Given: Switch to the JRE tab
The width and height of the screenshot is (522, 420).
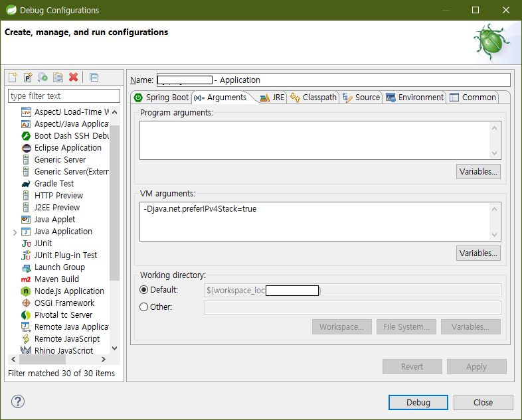Looking at the screenshot, I should tap(273, 98).
